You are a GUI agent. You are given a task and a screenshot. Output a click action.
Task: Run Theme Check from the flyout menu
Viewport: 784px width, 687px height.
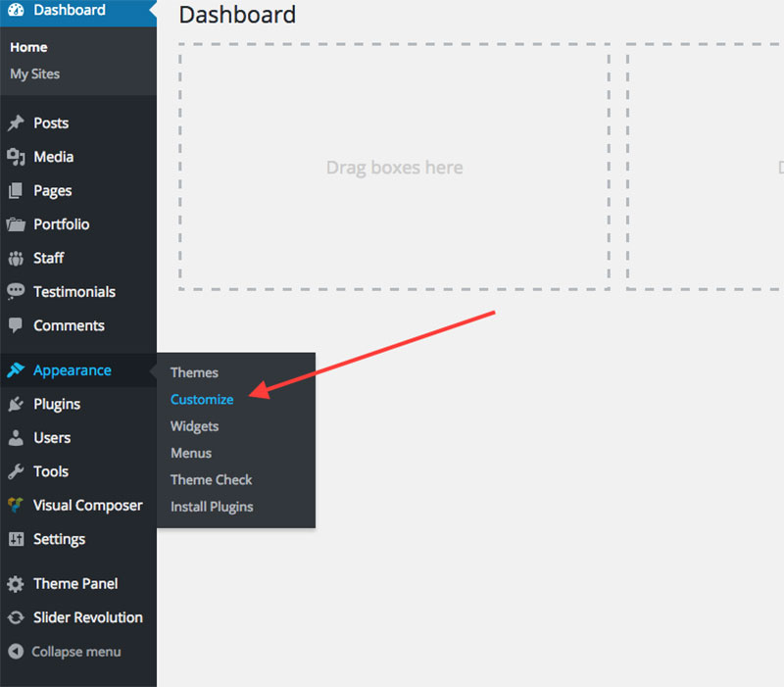click(x=211, y=479)
